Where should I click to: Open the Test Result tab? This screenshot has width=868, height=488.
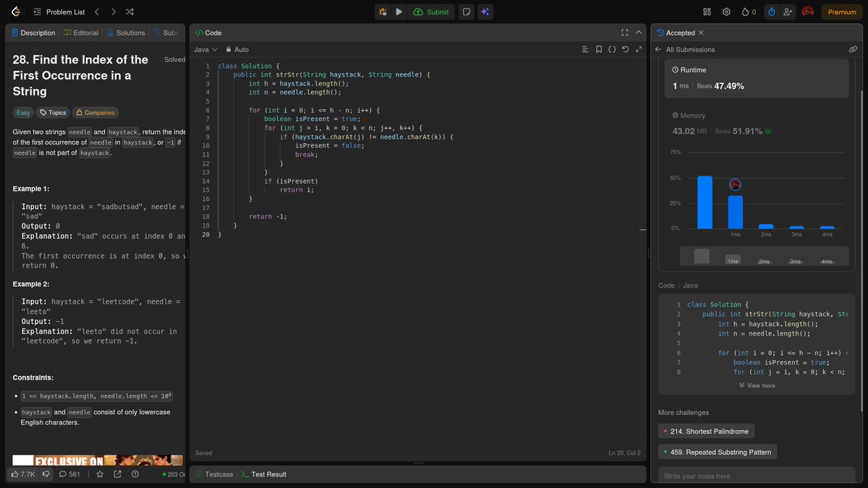click(x=263, y=474)
